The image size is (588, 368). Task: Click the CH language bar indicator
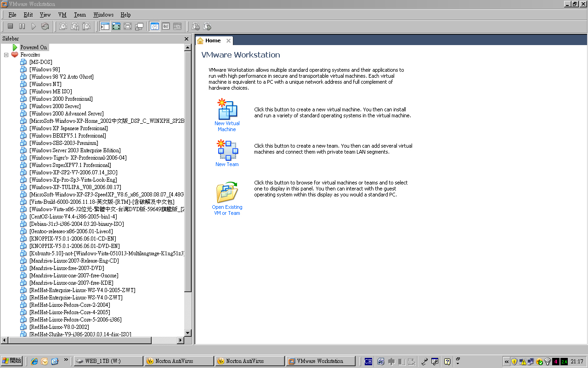point(368,362)
